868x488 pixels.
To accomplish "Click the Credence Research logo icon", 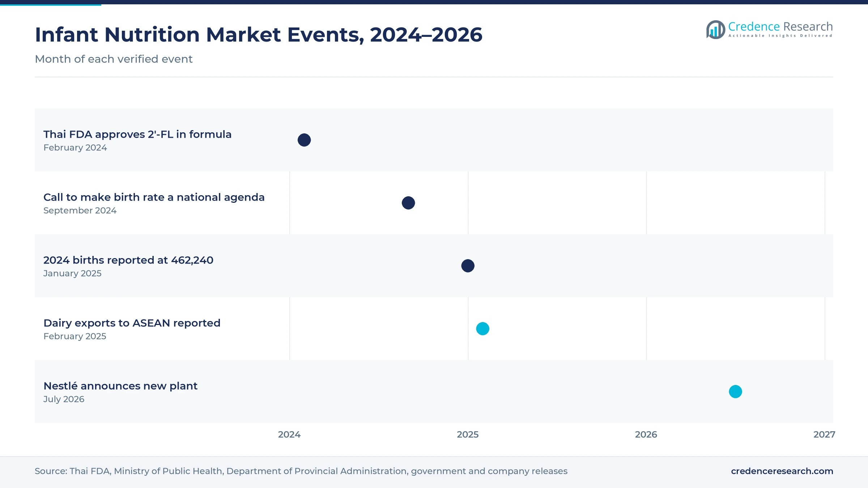I will pyautogui.click(x=716, y=30).
